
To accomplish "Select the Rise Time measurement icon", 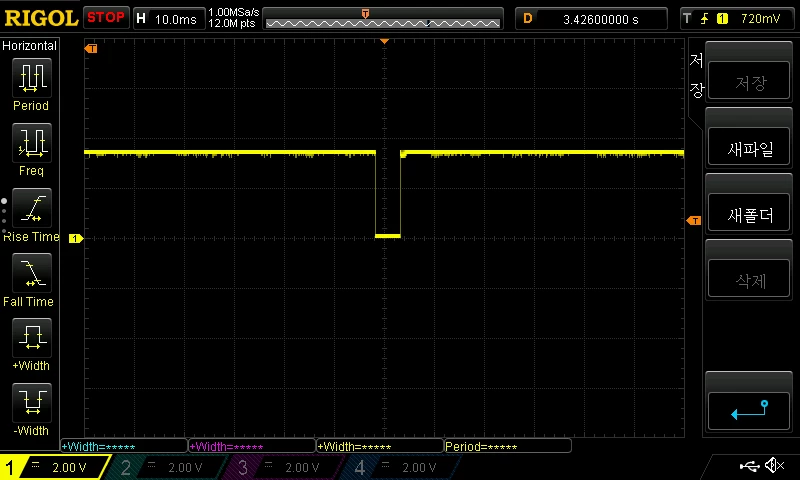I will point(32,208).
